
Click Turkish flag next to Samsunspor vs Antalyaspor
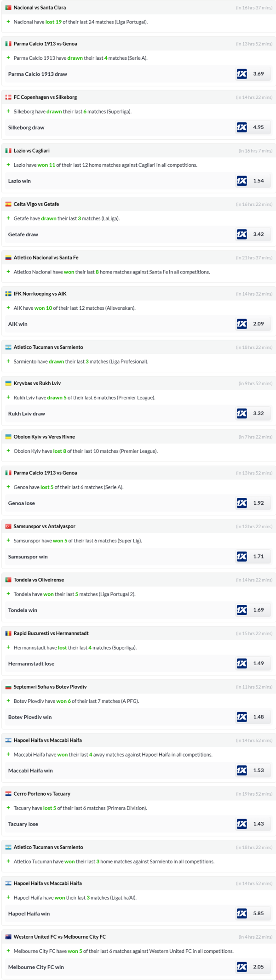coord(8,526)
